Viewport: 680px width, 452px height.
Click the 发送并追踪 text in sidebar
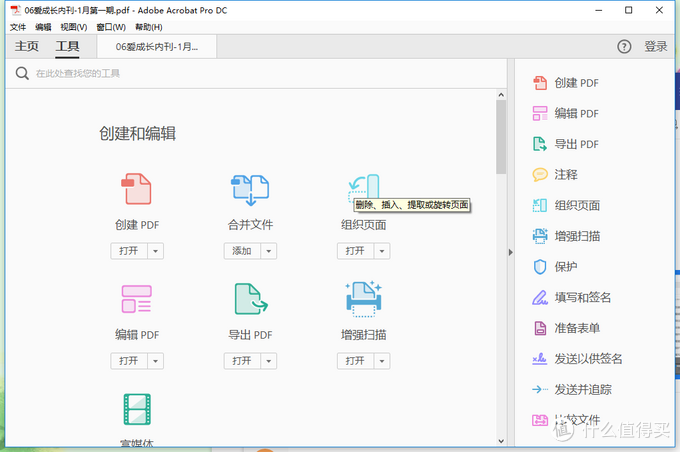[583, 390]
